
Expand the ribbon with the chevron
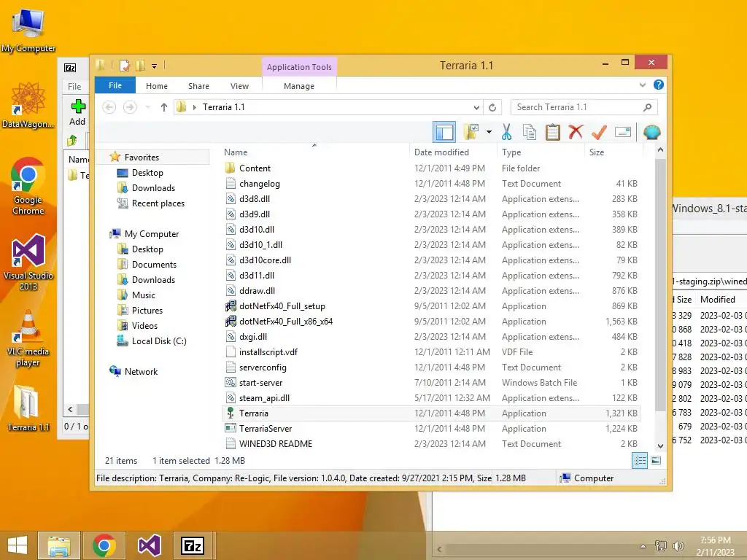[643, 85]
